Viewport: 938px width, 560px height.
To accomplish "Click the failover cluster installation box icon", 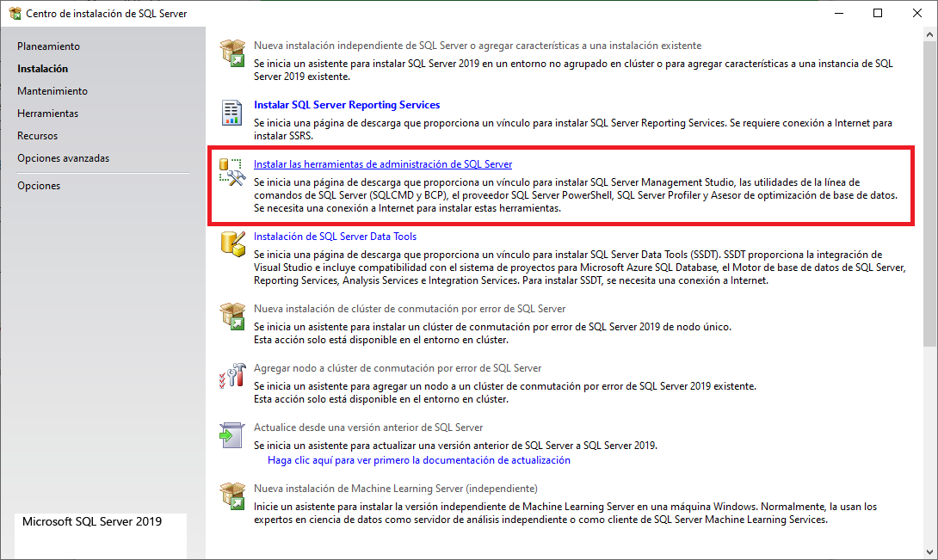I will tap(232, 317).
